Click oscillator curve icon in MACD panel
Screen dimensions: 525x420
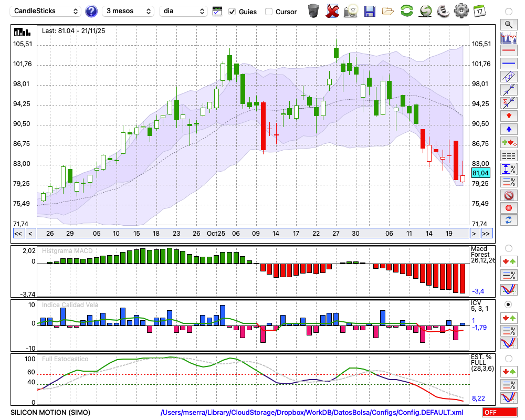[509, 289]
